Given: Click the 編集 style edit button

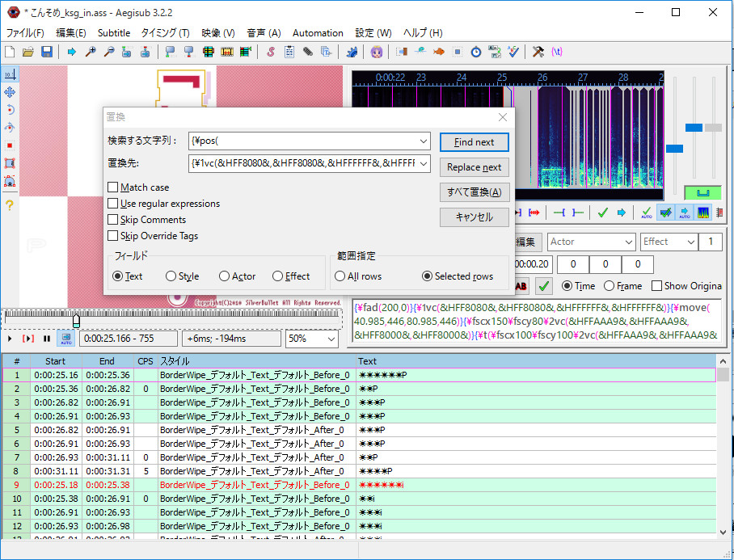Looking at the screenshot, I should click(528, 242).
